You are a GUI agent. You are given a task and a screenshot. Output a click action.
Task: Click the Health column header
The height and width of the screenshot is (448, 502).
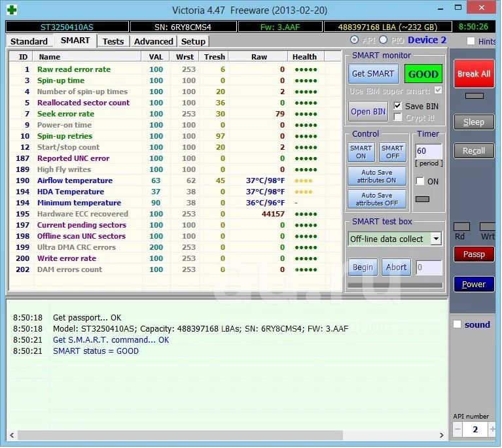pos(306,57)
